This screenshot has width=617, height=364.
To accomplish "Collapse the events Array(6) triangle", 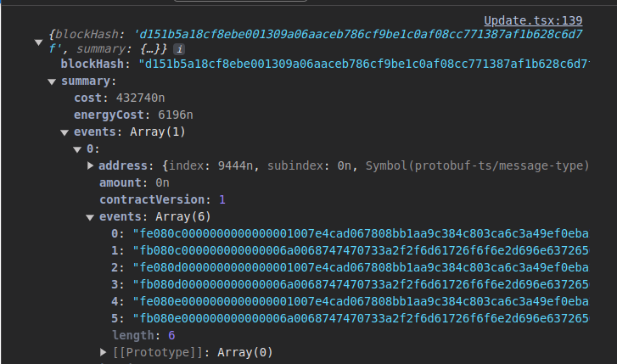I will [x=90, y=217].
